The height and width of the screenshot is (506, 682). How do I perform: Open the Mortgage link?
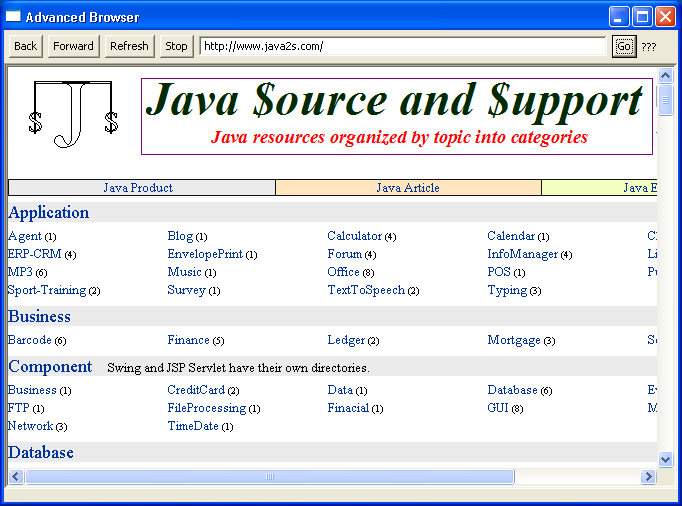coord(514,340)
